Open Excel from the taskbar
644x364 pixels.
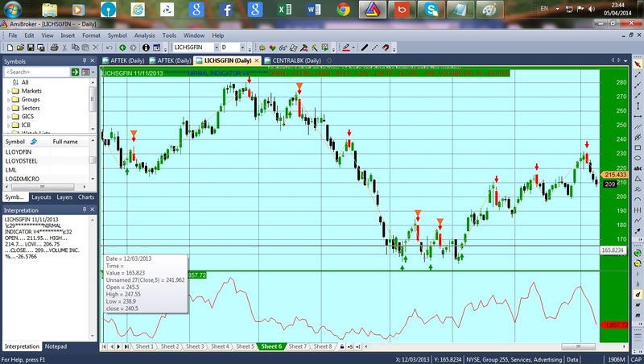pos(284,9)
